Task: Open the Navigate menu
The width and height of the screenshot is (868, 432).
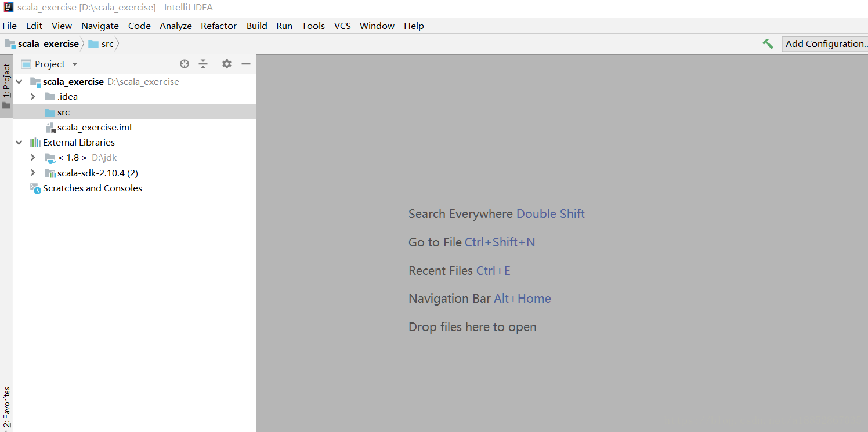Action: click(x=100, y=26)
